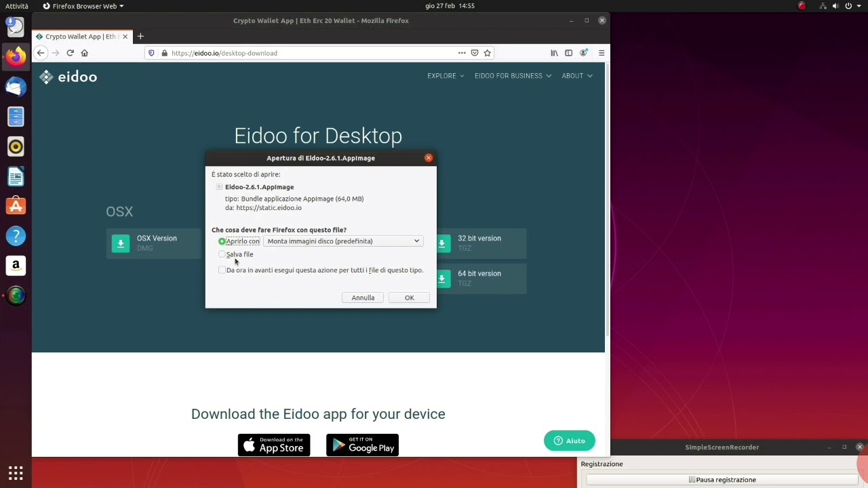
Task: Open the Firefox library icon
Action: 554,53
